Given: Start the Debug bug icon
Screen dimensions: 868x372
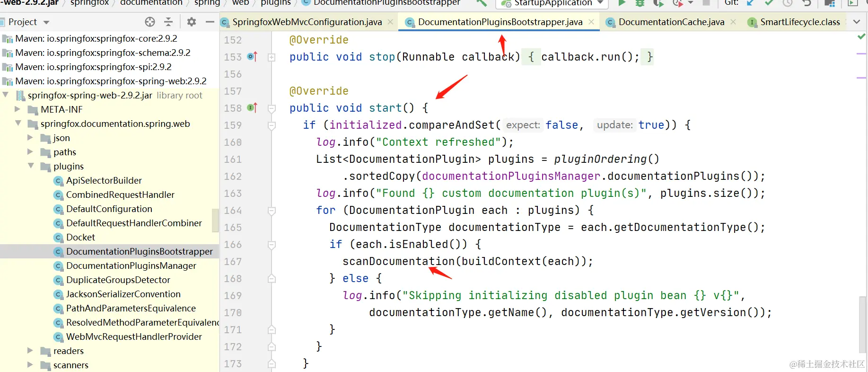Looking at the screenshot, I should 640,3.
